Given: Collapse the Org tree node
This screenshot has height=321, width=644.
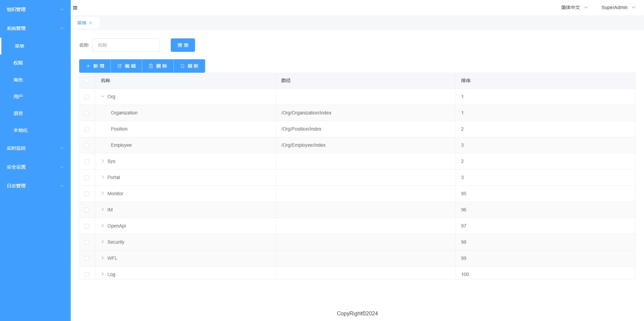Looking at the screenshot, I should (x=103, y=96).
